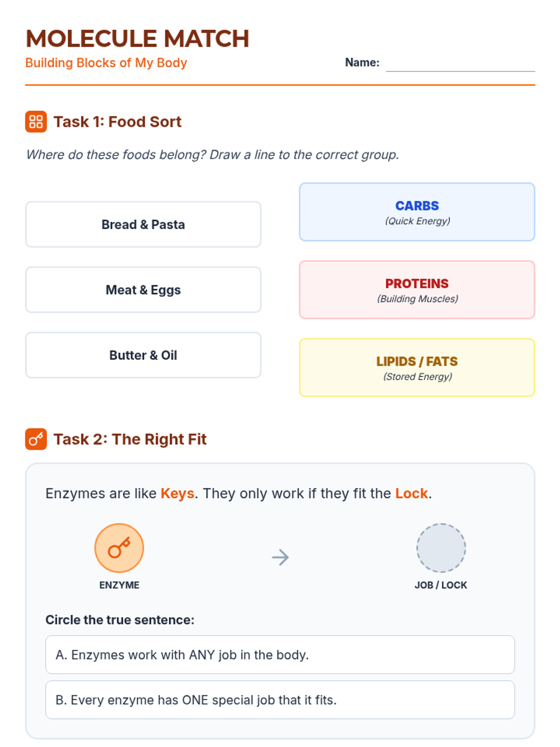Choose the CARBS quick energy group

coord(417,212)
